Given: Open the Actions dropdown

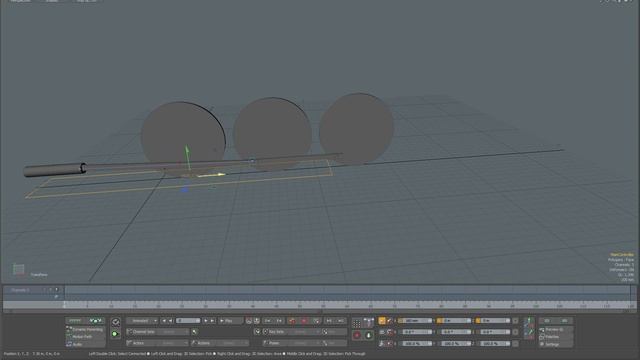Looking at the screenshot, I should click(x=220, y=343).
